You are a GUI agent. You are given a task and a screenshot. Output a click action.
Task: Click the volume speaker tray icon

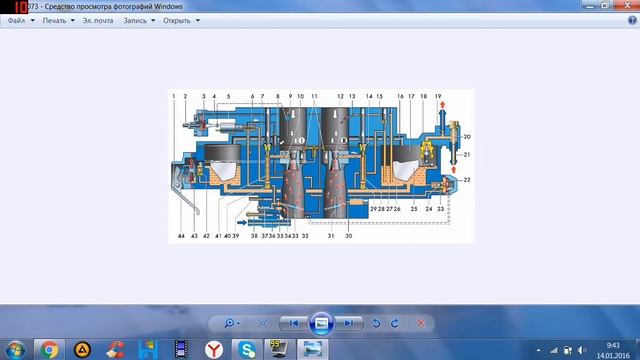click(x=582, y=350)
